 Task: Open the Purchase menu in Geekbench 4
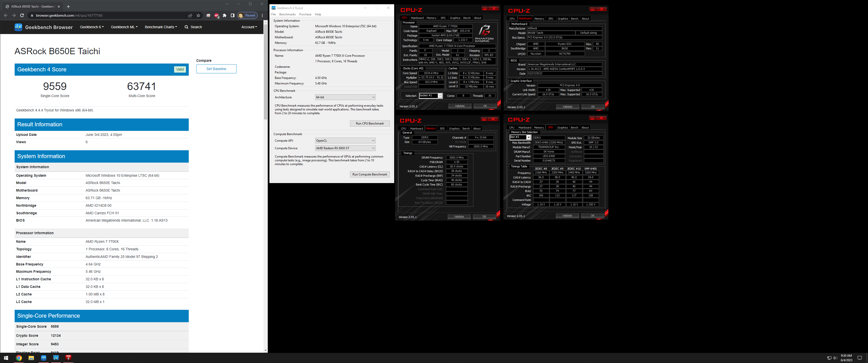coord(305,14)
